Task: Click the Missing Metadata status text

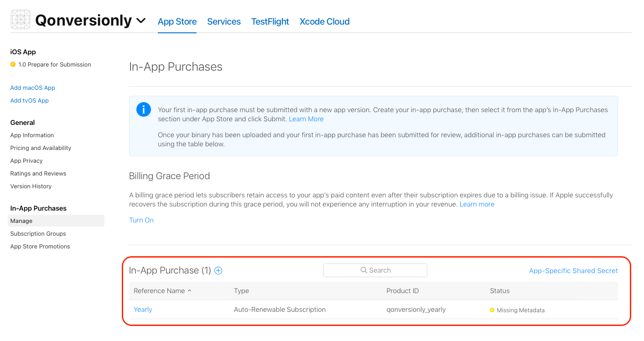Action: [520, 310]
